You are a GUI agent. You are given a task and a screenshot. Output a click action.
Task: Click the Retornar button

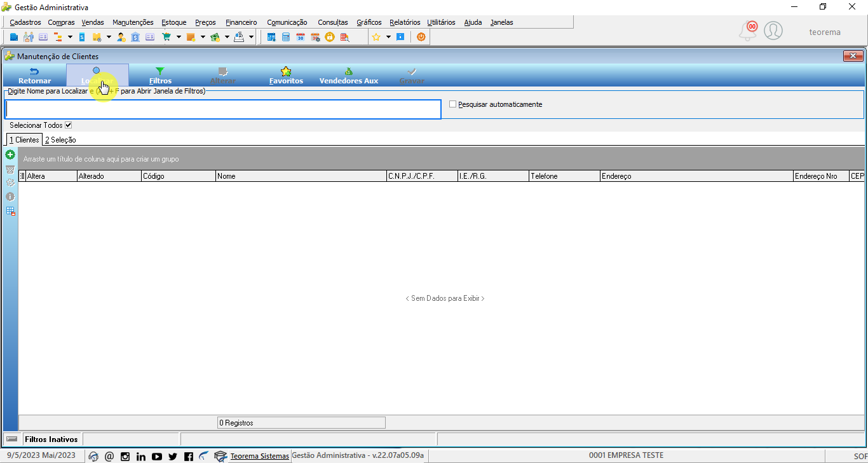click(35, 76)
